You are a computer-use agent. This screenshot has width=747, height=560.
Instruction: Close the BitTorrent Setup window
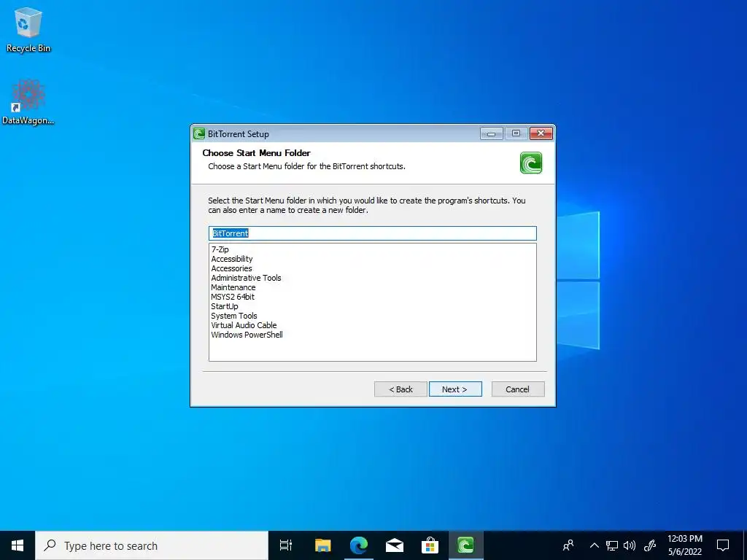tap(541, 133)
